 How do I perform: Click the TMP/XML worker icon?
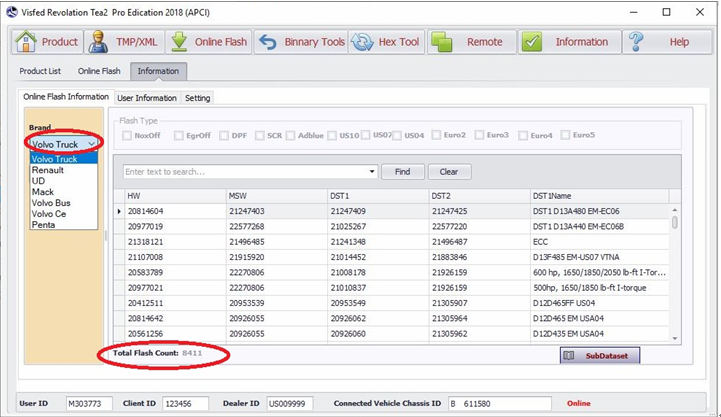pyautogui.click(x=97, y=42)
